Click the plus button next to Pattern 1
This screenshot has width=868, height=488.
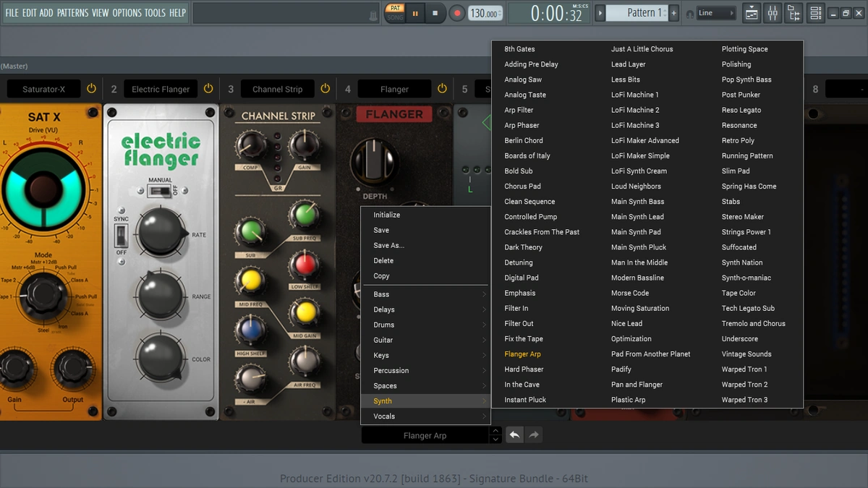[x=674, y=13]
